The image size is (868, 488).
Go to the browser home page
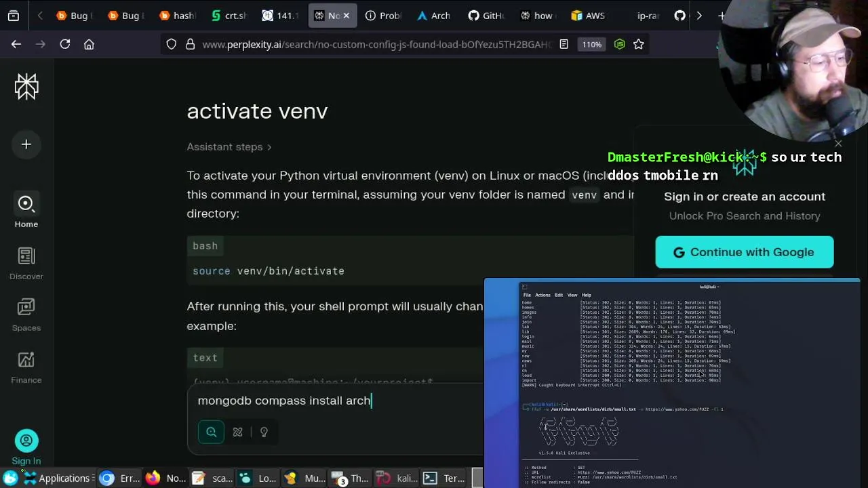click(89, 44)
